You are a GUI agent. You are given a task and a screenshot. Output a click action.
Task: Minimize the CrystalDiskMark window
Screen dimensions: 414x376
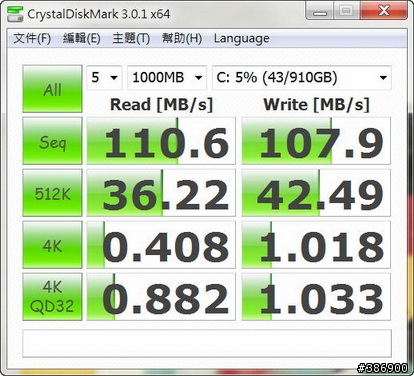click(320, 11)
